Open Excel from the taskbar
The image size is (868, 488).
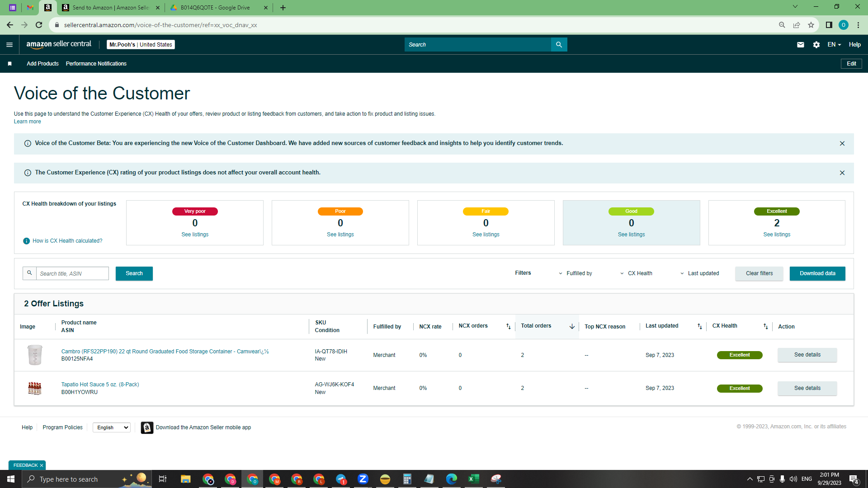tap(473, 479)
